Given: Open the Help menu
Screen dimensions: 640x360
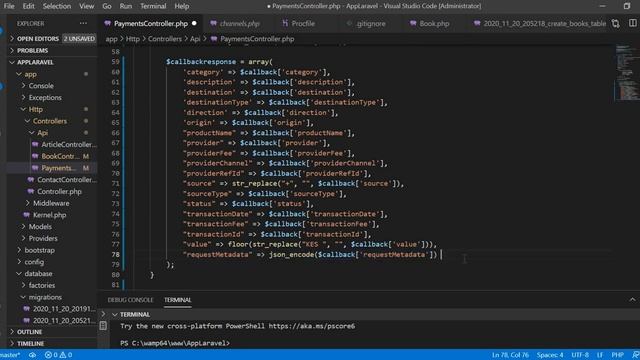Looking at the screenshot, I should [x=182, y=6].
